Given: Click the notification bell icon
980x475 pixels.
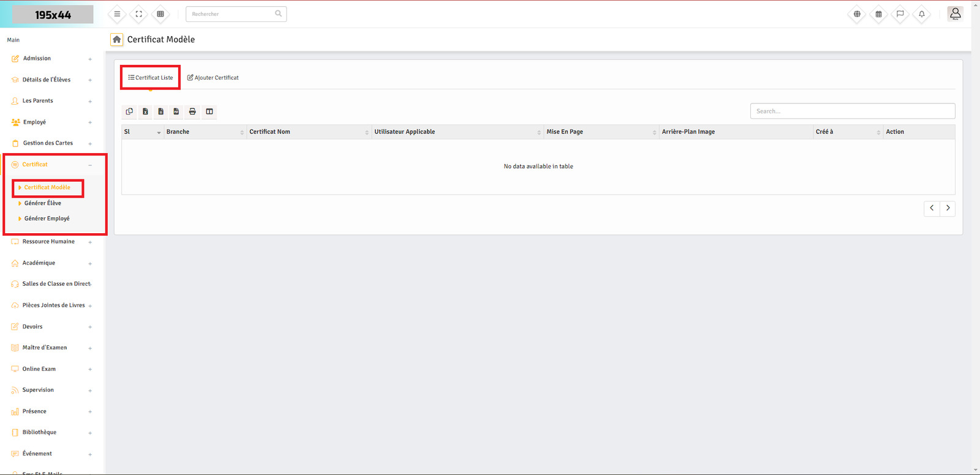Looking at the screenshot, I should (921, 14).
